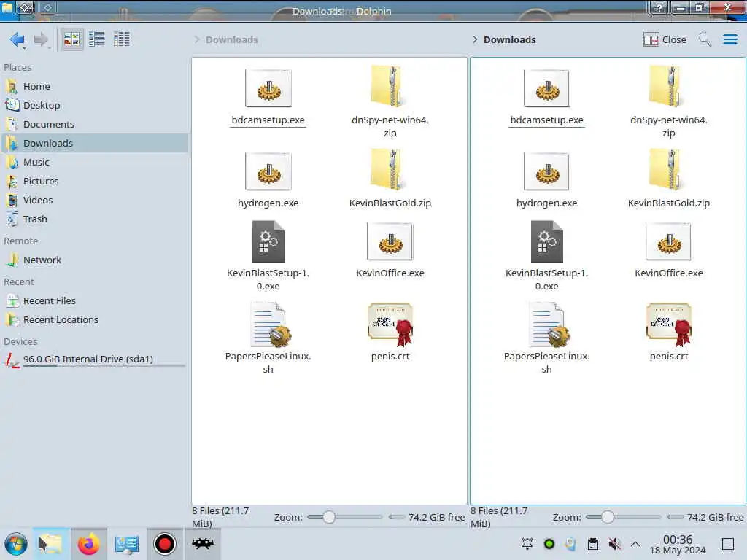Viewport: 747px width, 560px height.
Task: Select certificate .crt file icon in right pane
Action: click(669, 324)
